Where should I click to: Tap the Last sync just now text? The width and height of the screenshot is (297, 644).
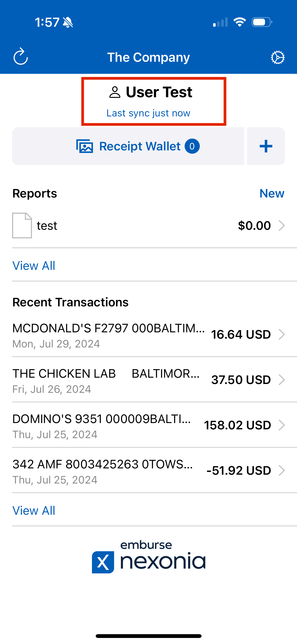pyautogui.click(x=148, y=113)
